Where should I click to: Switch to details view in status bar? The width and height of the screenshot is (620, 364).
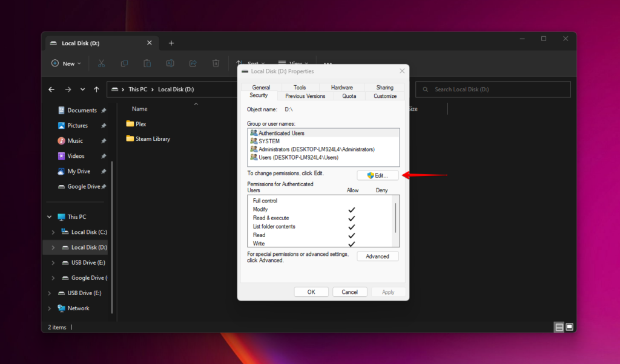tap(558, 327)
